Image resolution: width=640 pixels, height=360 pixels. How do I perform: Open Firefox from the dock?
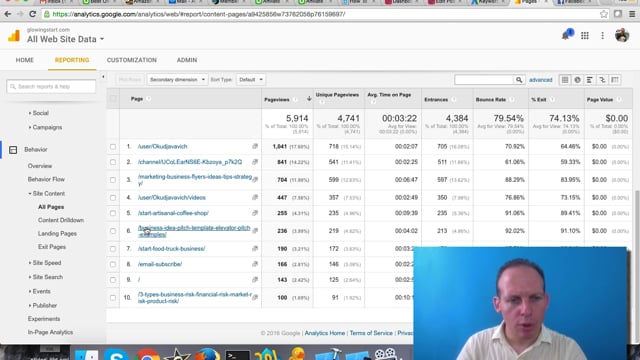[207, 354]
